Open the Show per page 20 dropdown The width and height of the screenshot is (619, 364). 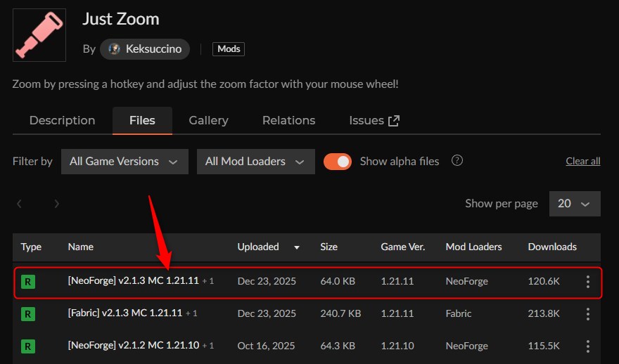[575, 204]
